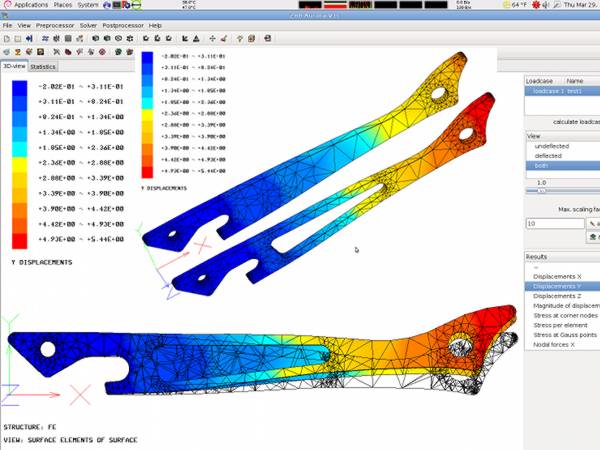Click the connected nodes toolbar icon
Screen dimensions: 600x450
(x=80, y=38)
